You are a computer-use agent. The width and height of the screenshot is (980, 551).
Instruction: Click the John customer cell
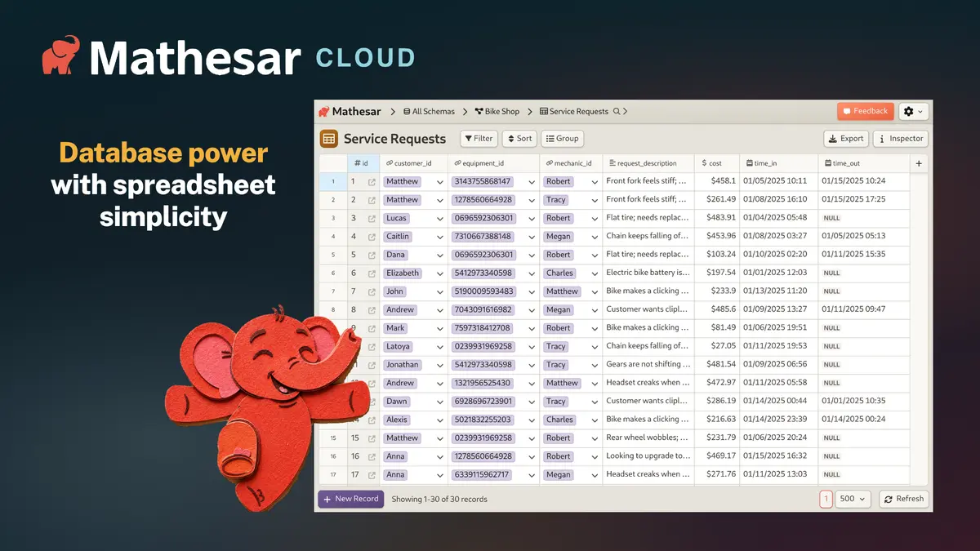[413, 291]
